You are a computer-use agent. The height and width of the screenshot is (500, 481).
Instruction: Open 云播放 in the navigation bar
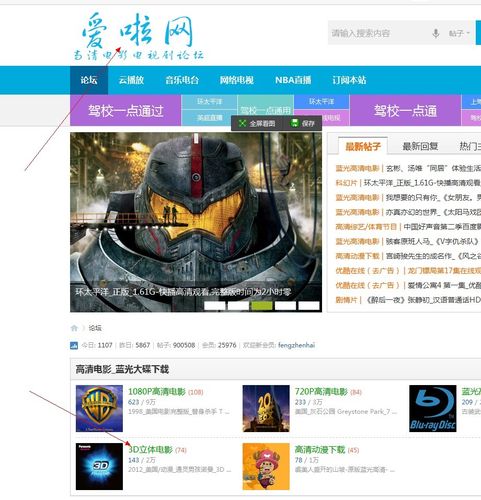131,80
